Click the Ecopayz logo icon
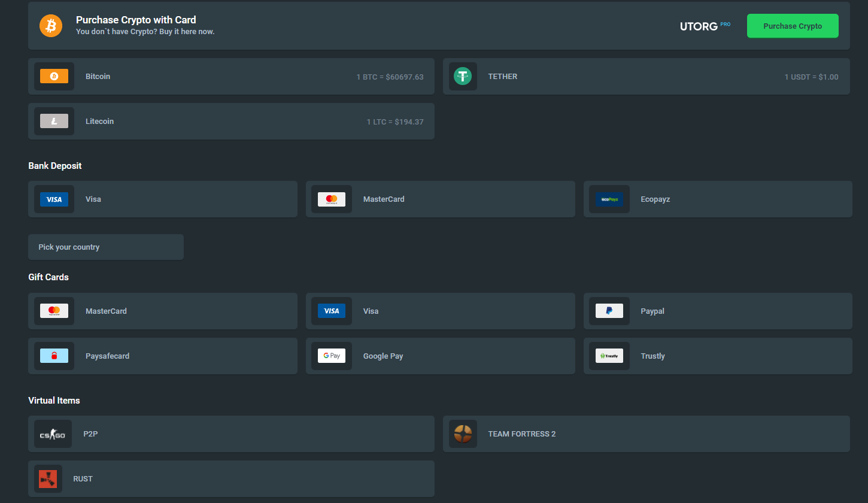 coord(609,199)
